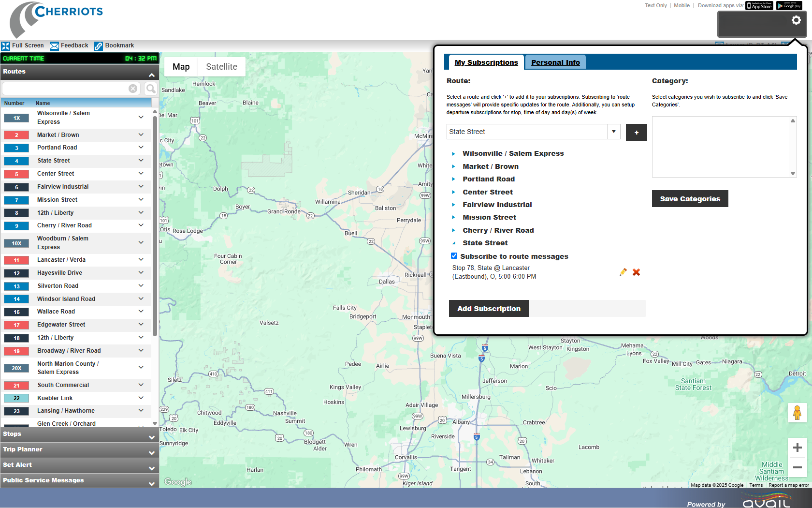Zoom in on the map
Screen dimensions: 812x508
coord(797,448)
